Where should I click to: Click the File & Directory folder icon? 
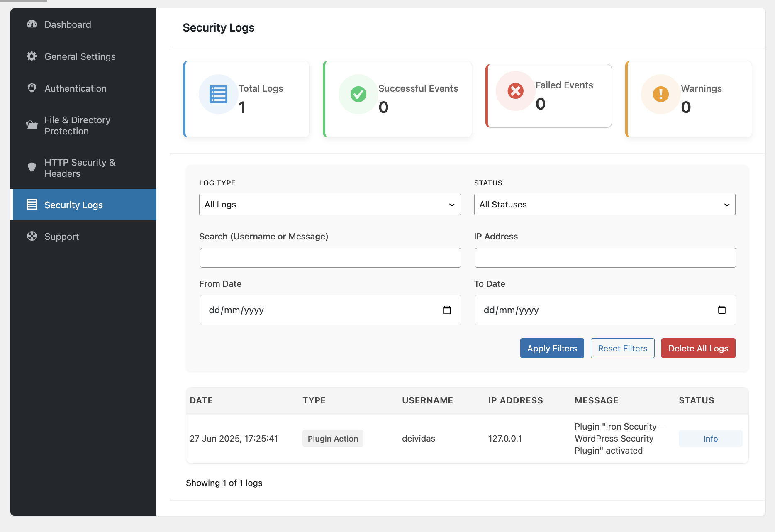[32, 125]
